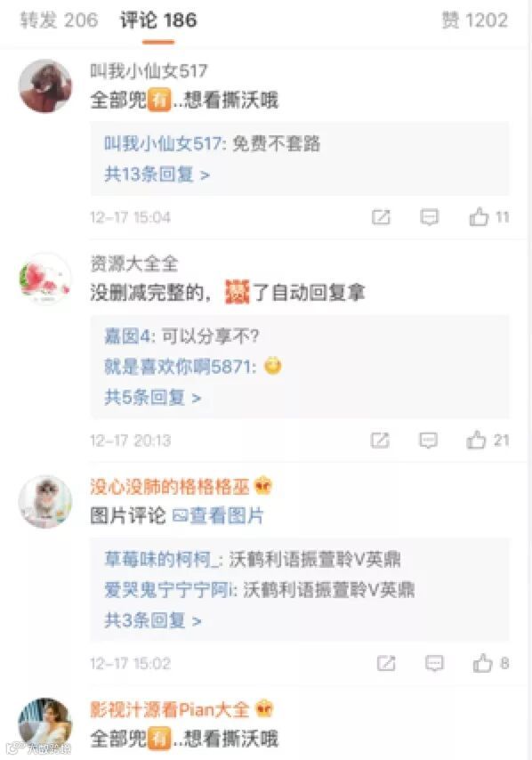
Task: Tap the reply icon on 资源大全全 comment
Action: tap(428, 441)
